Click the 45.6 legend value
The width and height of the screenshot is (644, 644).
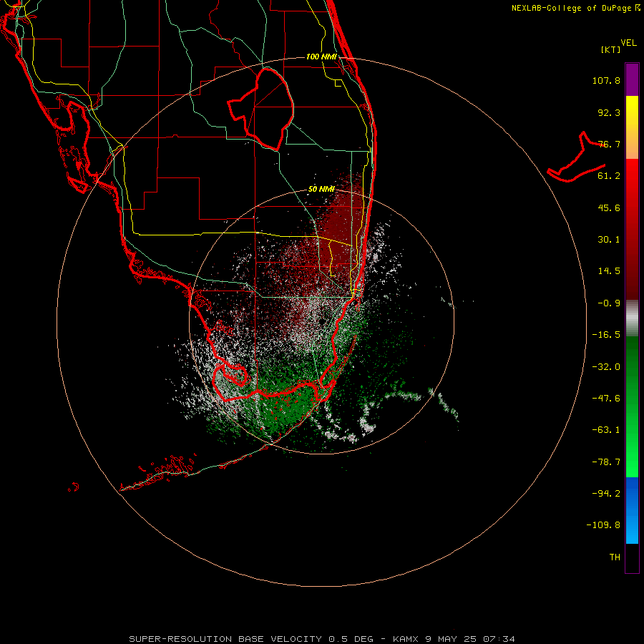click(x=609, y=208)
